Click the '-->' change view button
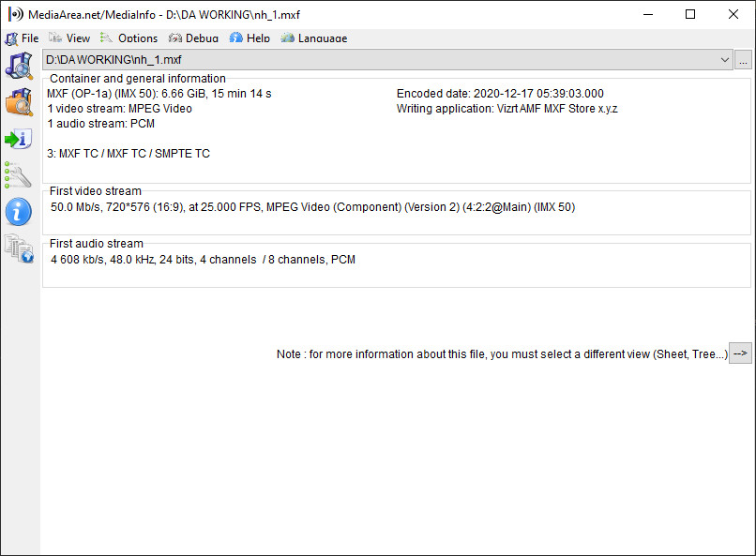Image resolution: width=756 pixels, height=556 pixels. [x=740, y=353]
